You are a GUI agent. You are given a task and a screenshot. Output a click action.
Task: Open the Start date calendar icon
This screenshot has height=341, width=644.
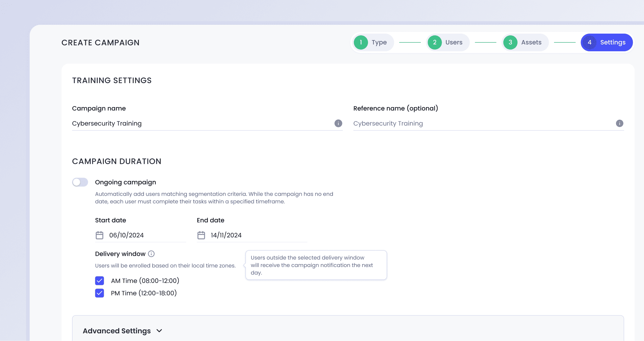[x=100, y=235]
